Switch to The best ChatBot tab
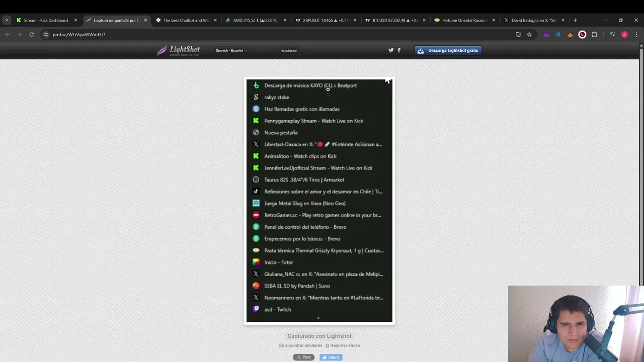 click(186, 20)
